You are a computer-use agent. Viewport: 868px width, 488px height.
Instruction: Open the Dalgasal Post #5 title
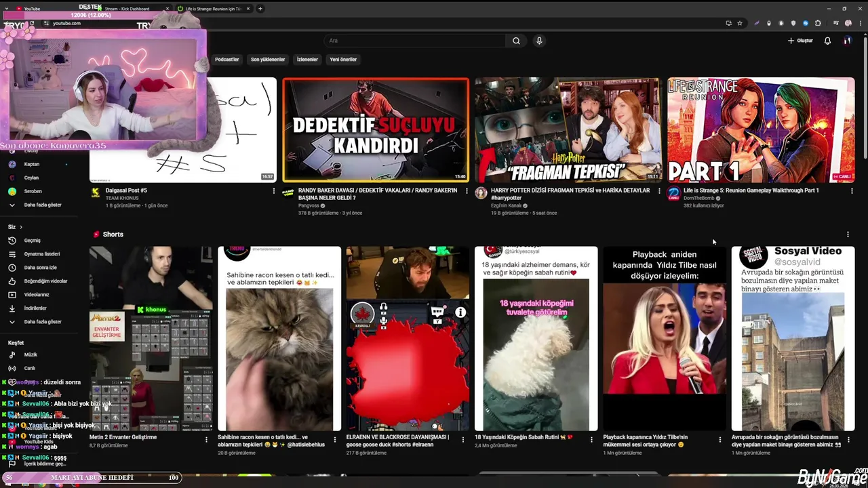[126, 190]
